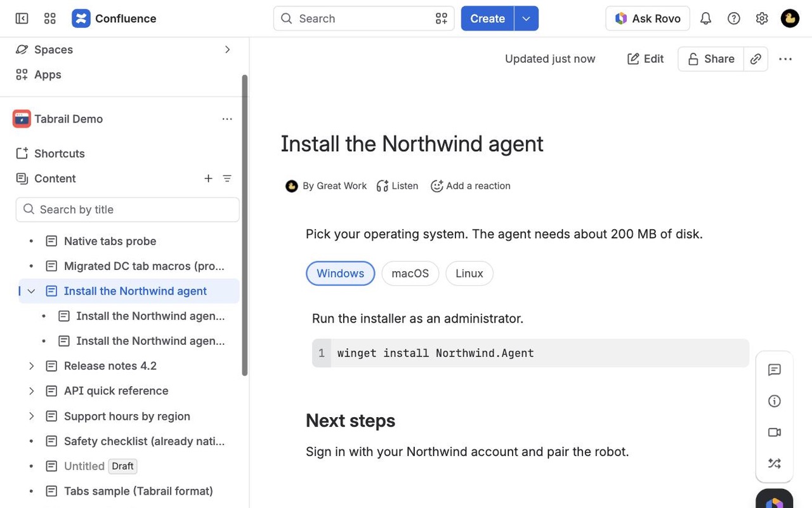
Task: Share the page
Action: [710, 59]
